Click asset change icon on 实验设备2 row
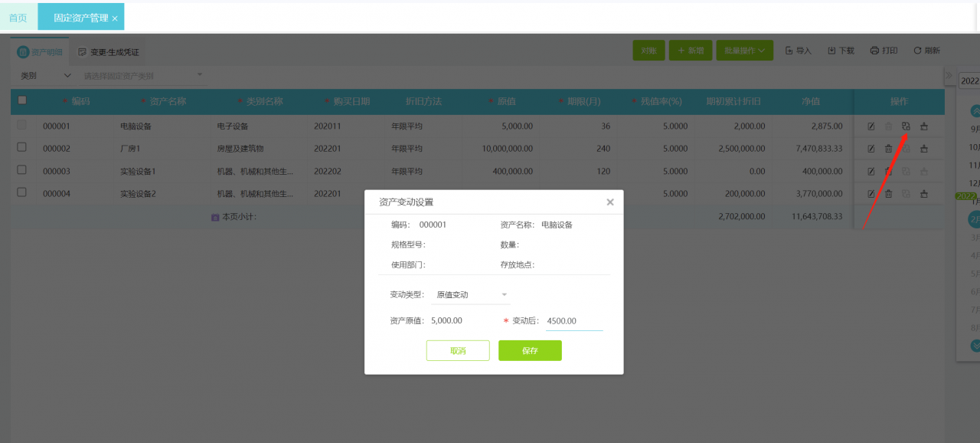 click(x=906, y=193)
